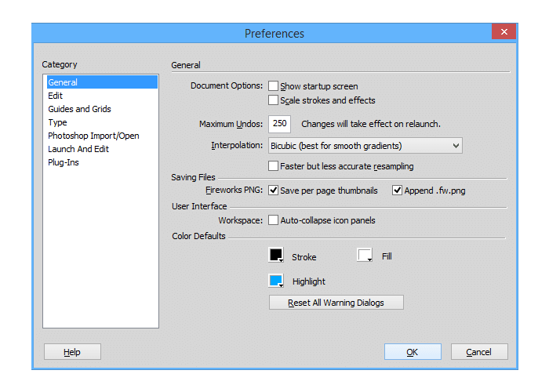Open Photoshop Import/Open category

(93, 136)
